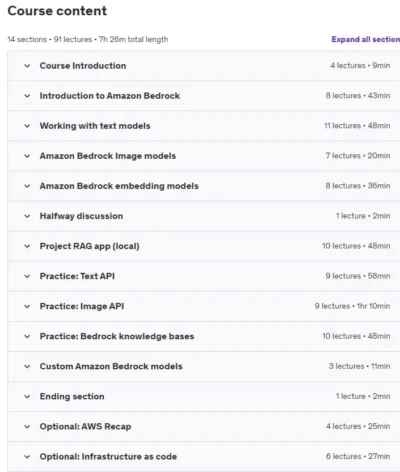Click chevron icon for Practice: Text API
This screenshot has width=400, height=472.
(x=27, y=276)
